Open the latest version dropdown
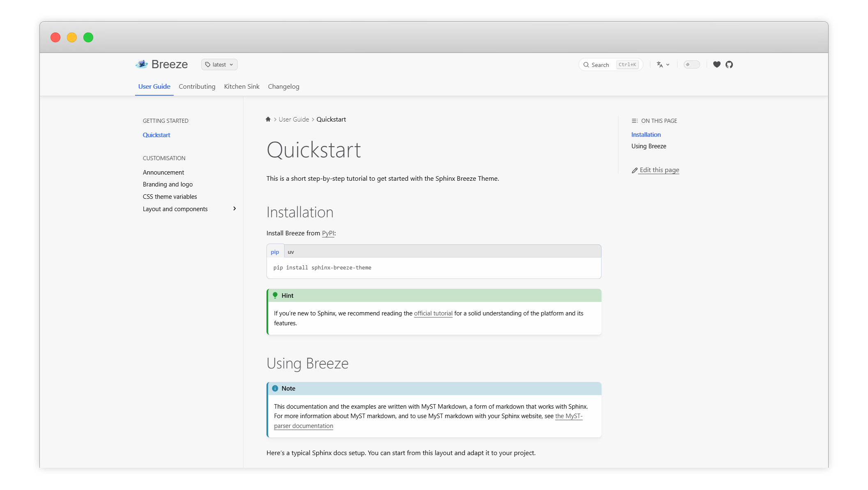This screenshot has height=490, width=868. 219,64
